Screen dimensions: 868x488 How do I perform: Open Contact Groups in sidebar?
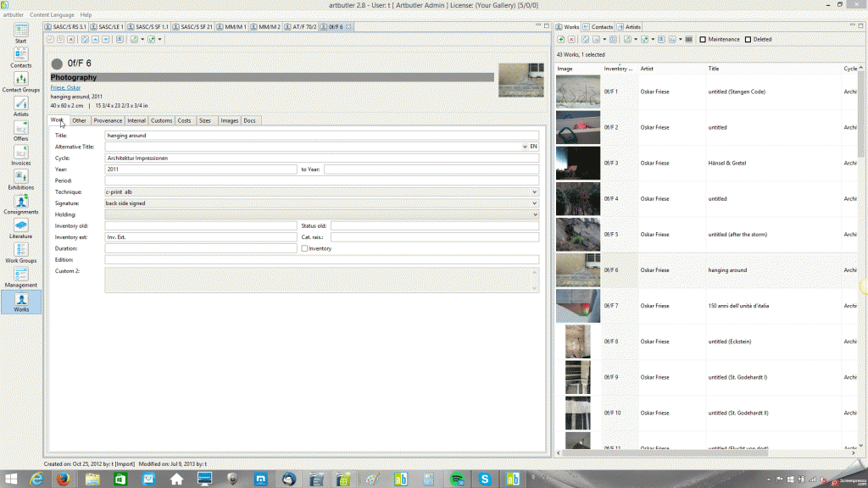[x=20, y=82]
